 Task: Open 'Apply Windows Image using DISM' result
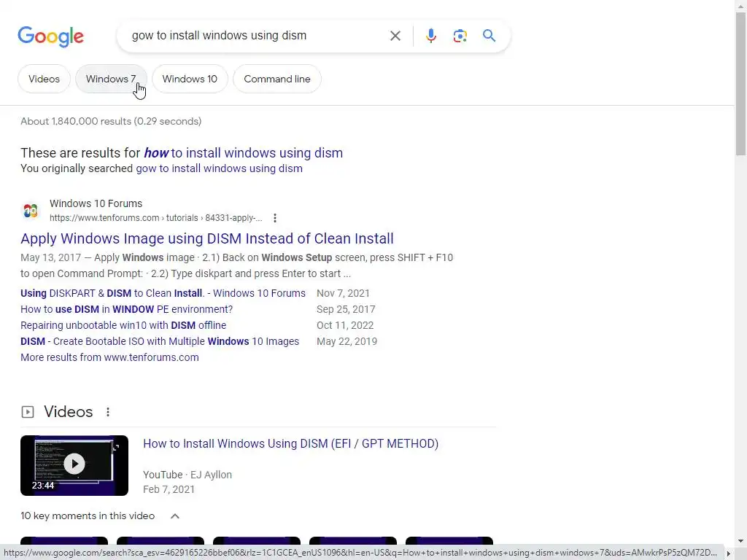point(206,238)
